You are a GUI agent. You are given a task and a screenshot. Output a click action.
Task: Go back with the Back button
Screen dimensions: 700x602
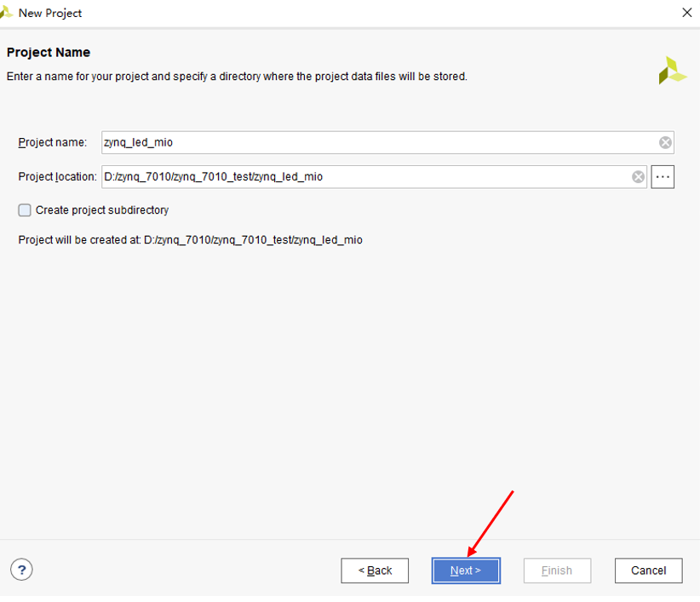pyautogui.click(x=375, y=570)
